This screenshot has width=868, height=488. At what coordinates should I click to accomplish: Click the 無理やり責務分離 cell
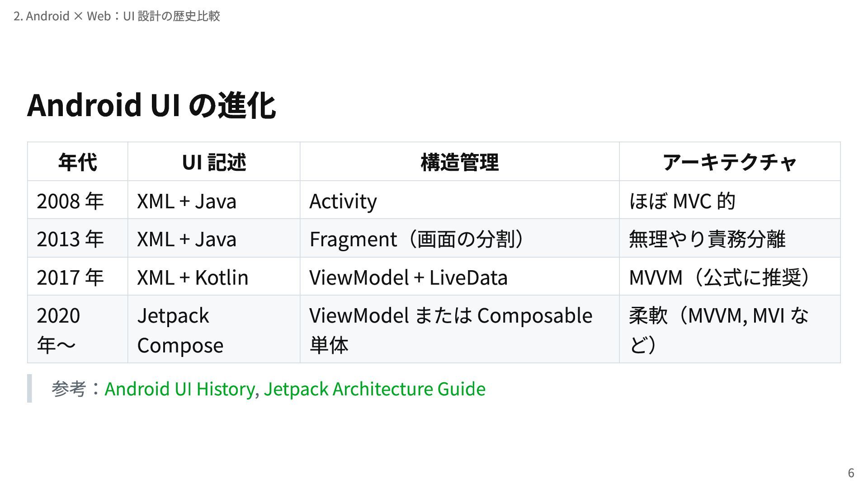[x=707, y=239]
